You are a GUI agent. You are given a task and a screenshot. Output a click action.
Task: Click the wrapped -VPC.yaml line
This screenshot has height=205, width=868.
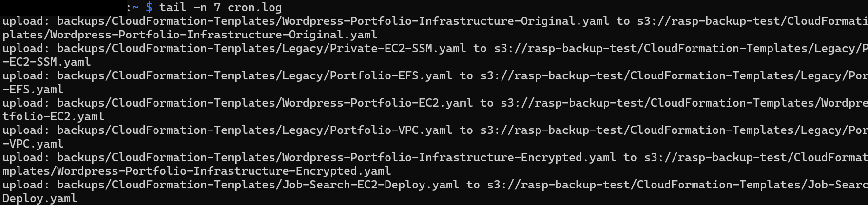coord(33,144)
